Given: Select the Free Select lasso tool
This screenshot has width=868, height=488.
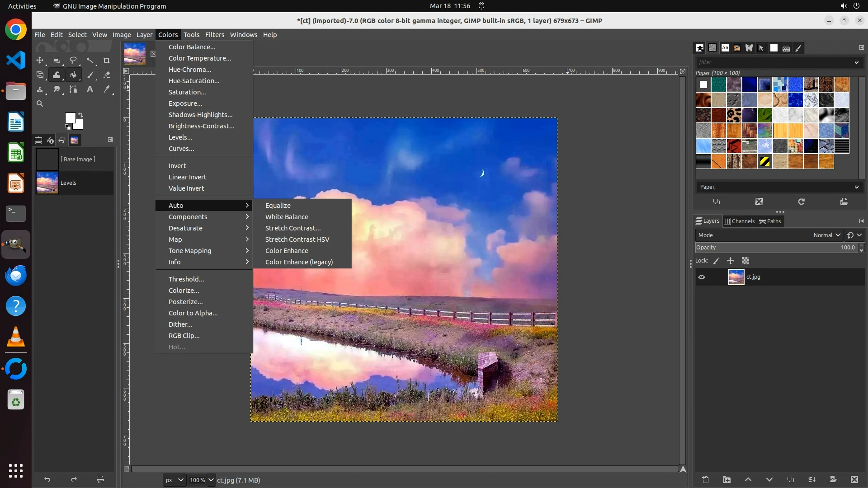Looking at the screenshot, I should pyautogui.click(x=73, y=60).
